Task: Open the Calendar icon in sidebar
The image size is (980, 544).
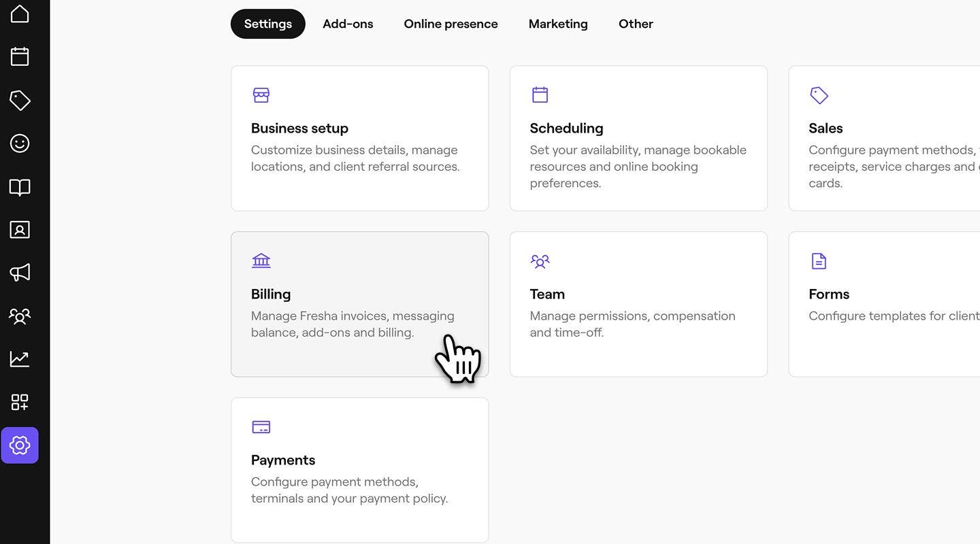Action: point(20,56)
